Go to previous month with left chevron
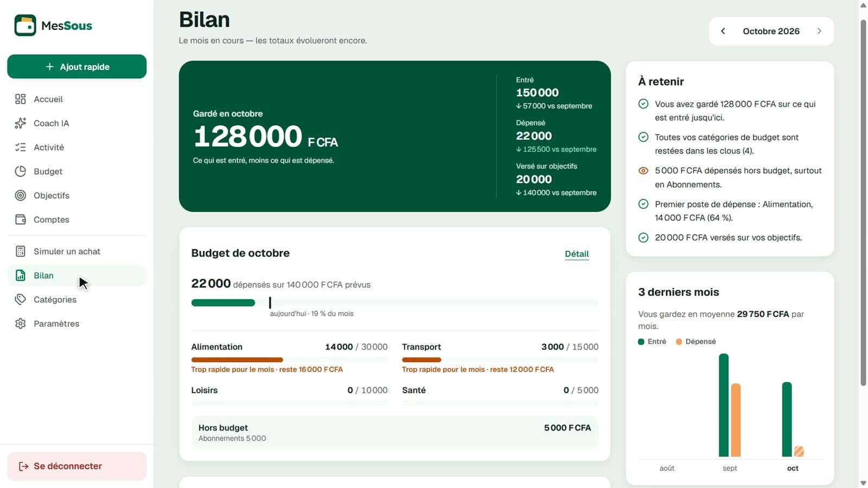This screenshot has height=488, width=868. point(723,31)
